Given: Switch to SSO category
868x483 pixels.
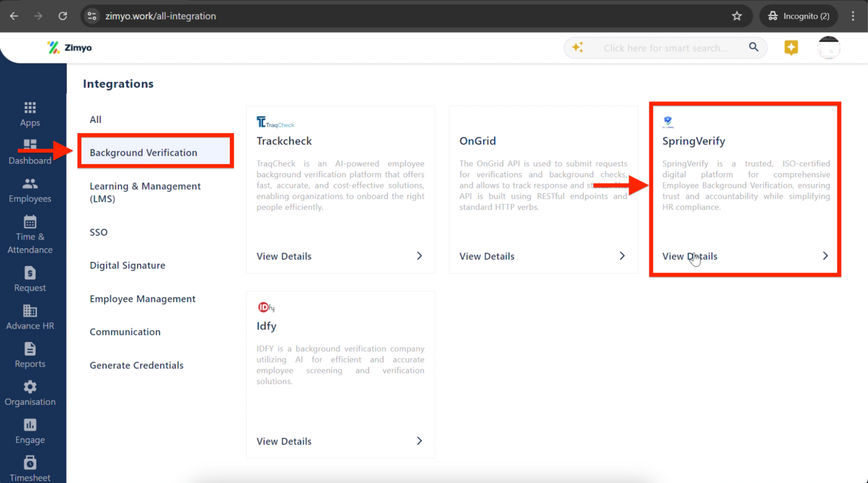Looking at the screenshot, I should click(x=99, y=232).
